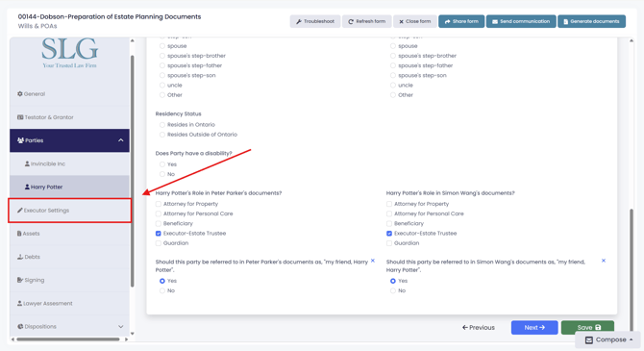Select Yes for party disability
This screenshot has height=351, width=644.
coord(162,164)
